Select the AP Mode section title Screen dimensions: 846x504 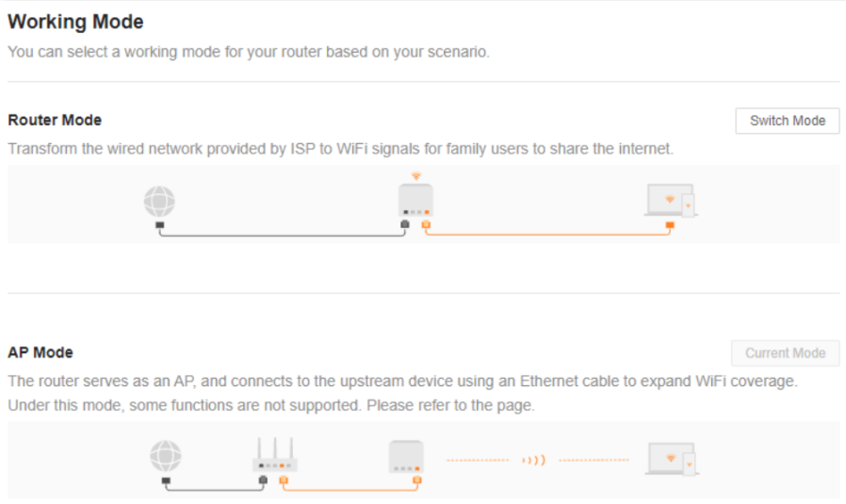tap(41, 352)
